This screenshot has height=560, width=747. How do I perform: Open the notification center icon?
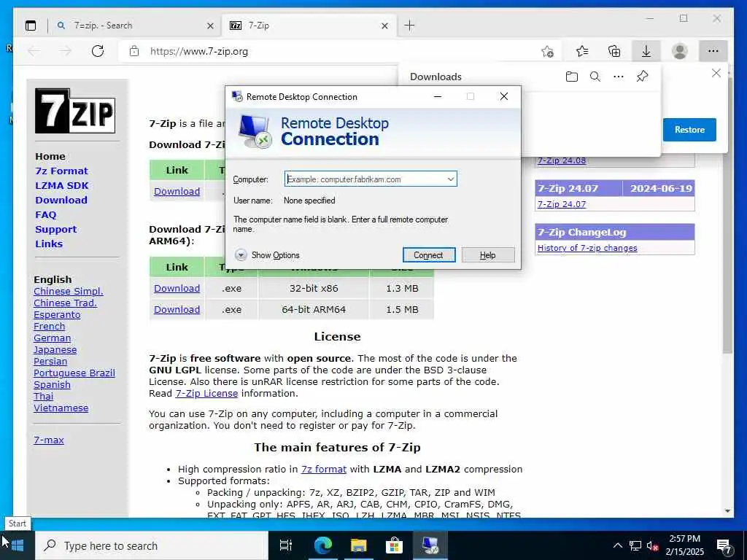[724, 547]
